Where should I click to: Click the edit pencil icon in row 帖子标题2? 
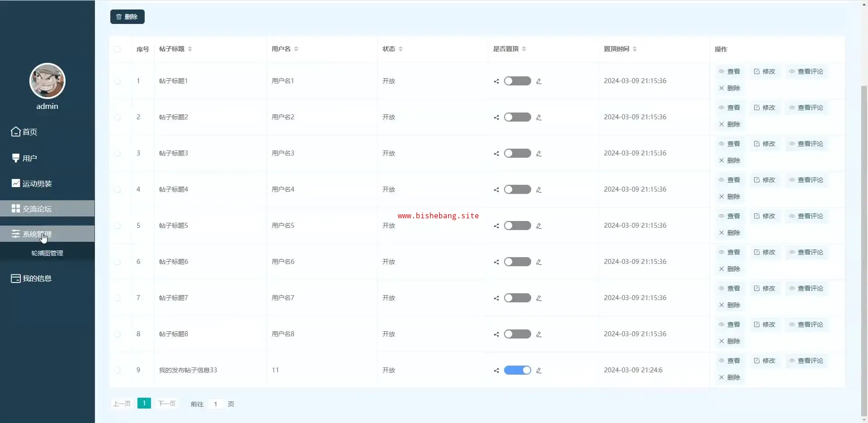pyautogui.click(x=539, y=117)
